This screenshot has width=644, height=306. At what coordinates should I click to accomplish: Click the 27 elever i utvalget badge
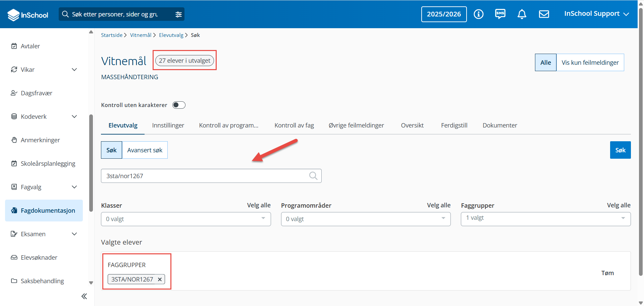tap(184, 60)
